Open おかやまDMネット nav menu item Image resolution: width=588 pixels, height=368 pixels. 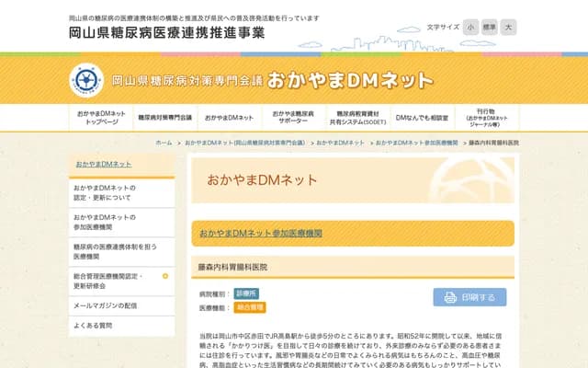click(x=229, y=118)
